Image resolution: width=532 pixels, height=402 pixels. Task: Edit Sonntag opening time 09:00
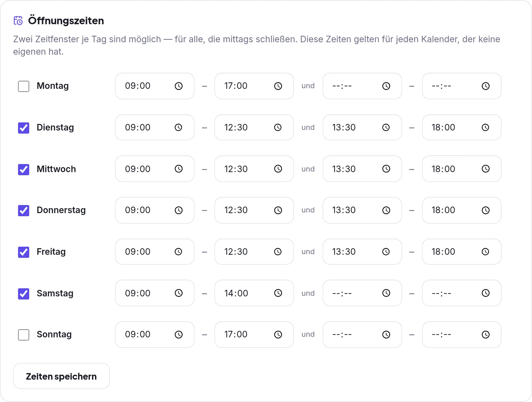[155, 335]
